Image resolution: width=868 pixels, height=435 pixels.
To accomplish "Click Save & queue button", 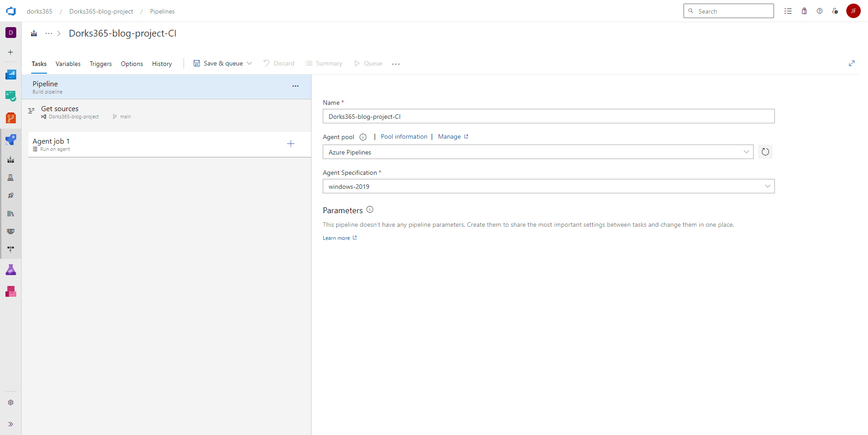I will 218,63.
